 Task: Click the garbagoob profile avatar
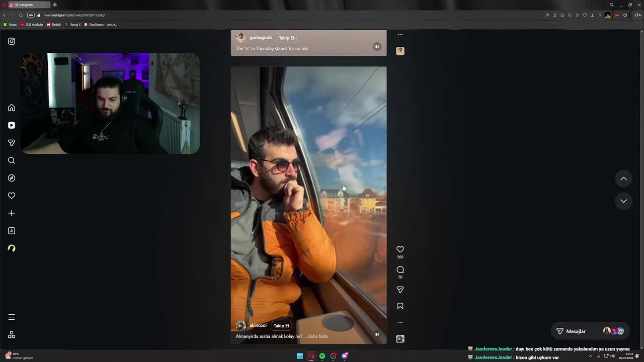241,38
